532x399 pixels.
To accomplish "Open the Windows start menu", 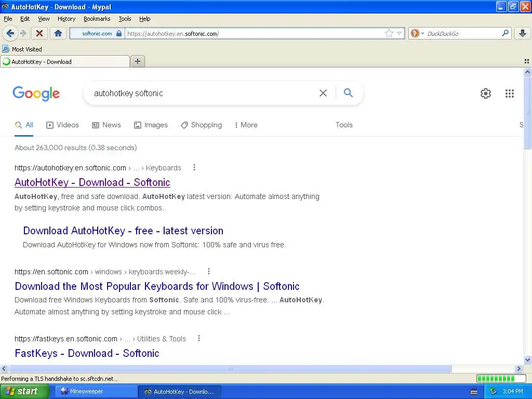I will coord(24,392).
